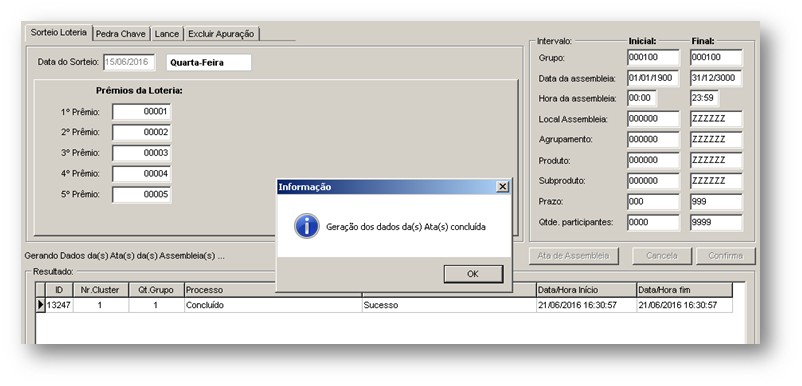Focus Data da assembleia Final 31/12/3000
802x386 pixels.
[x=716, y=78]
